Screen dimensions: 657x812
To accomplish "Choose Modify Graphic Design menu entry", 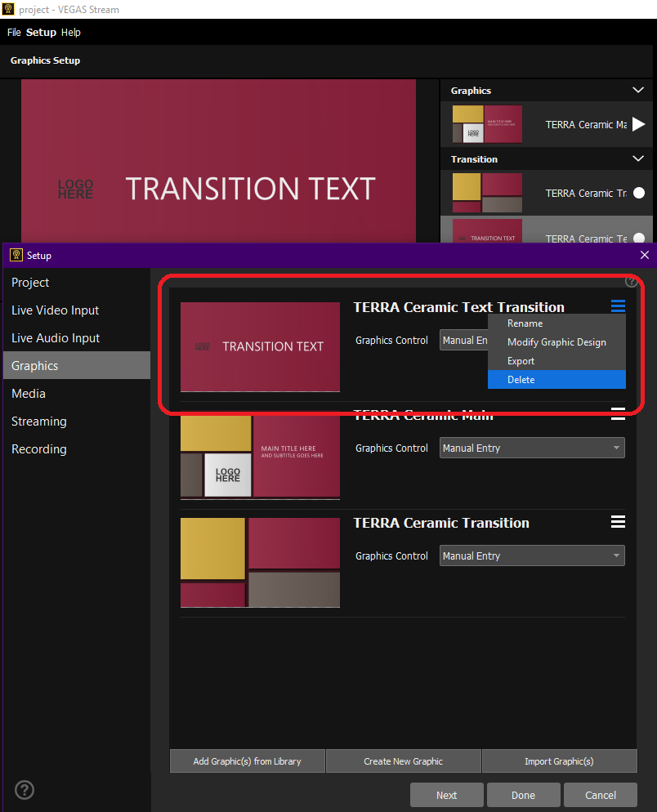I will (556, 342).
